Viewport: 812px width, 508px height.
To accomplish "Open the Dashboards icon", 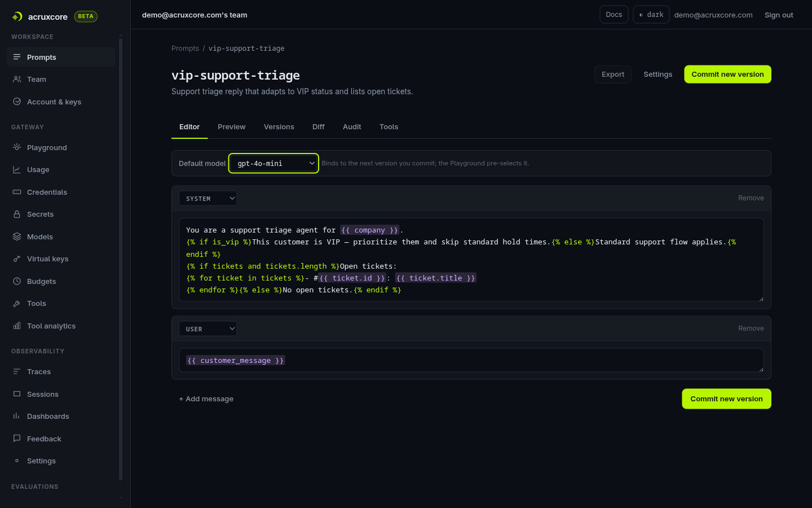I will point(17,416).
